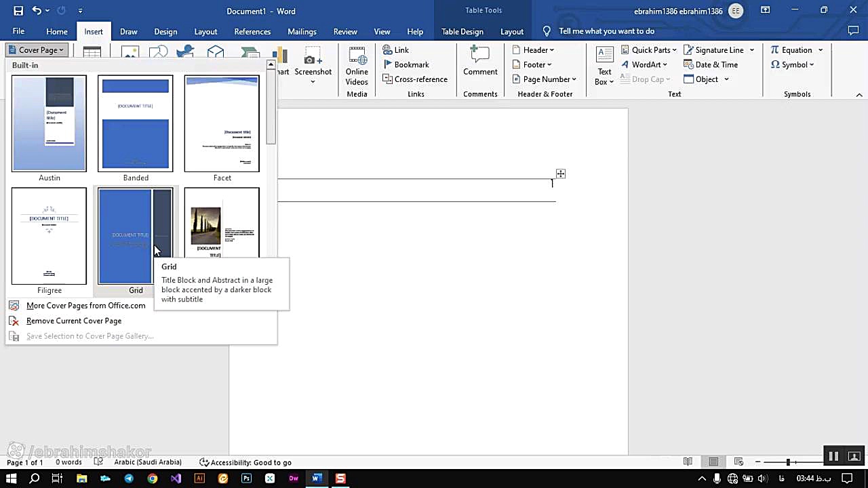This screenshot has width=868, height=488.
Task: Switch to the Draw tab
Action: click(129, 31)
